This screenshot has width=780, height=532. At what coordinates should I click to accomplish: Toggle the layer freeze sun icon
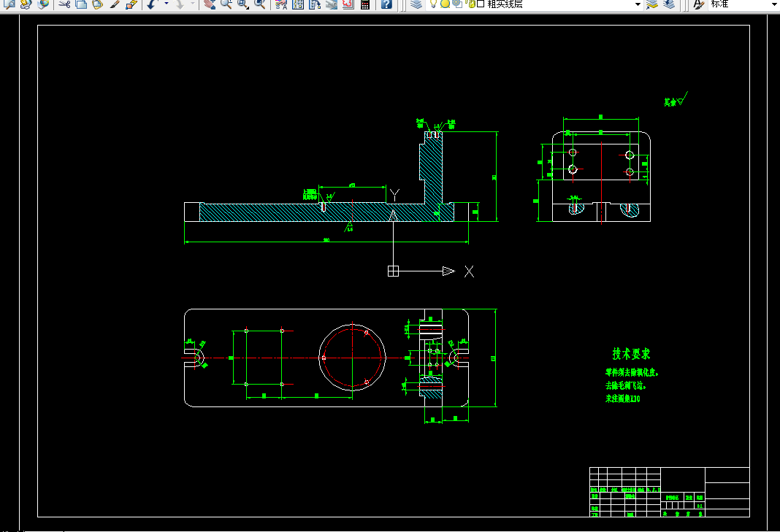(x=446, y=4)
